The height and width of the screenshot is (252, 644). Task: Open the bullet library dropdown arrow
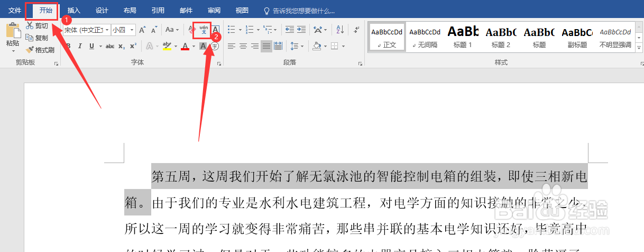(x=240, y=30)
